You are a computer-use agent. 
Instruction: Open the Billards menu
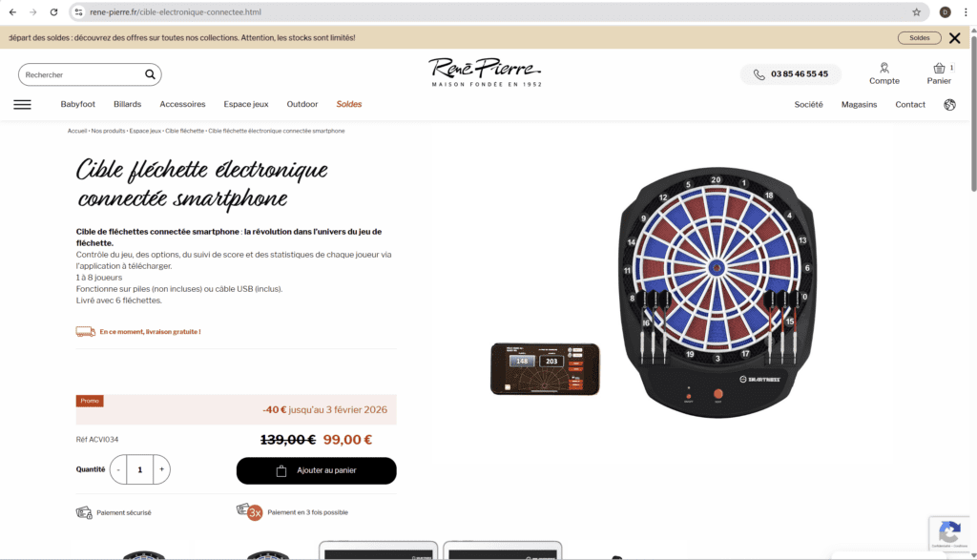pos(127,104)
